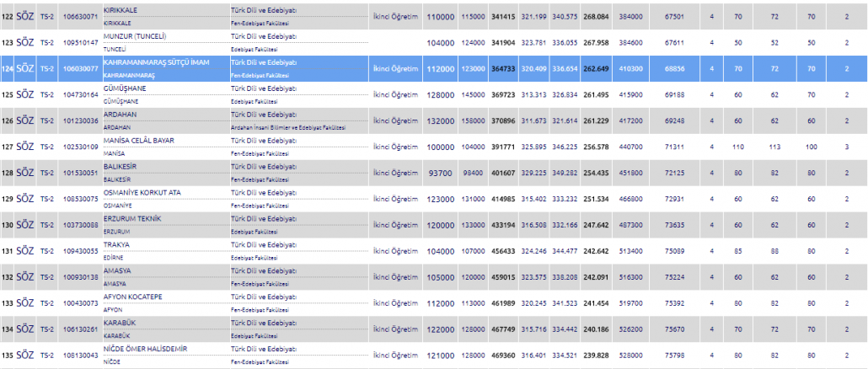Open MANİSA CELÂL BAYAR university link
The image size is (868, 369).
click(x=138, y=141)
